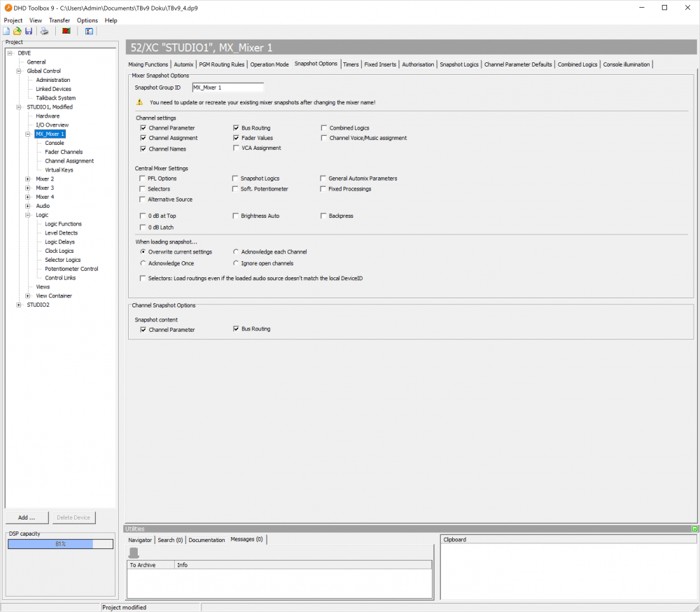
Task: Collapse the MX_Mixer 1 tree node
Action: (27, 134)
